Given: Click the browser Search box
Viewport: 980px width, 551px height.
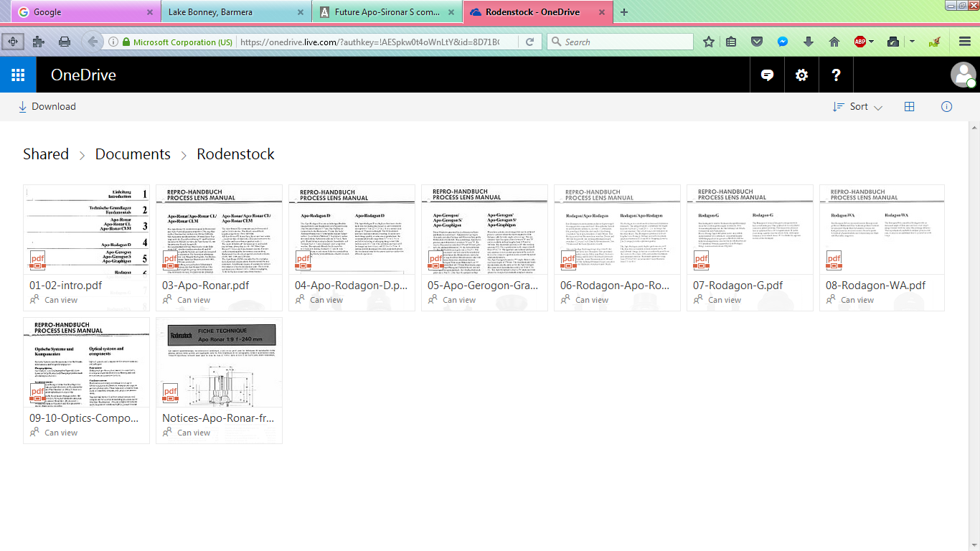Looking at the screenshot, I should point(621,42).
